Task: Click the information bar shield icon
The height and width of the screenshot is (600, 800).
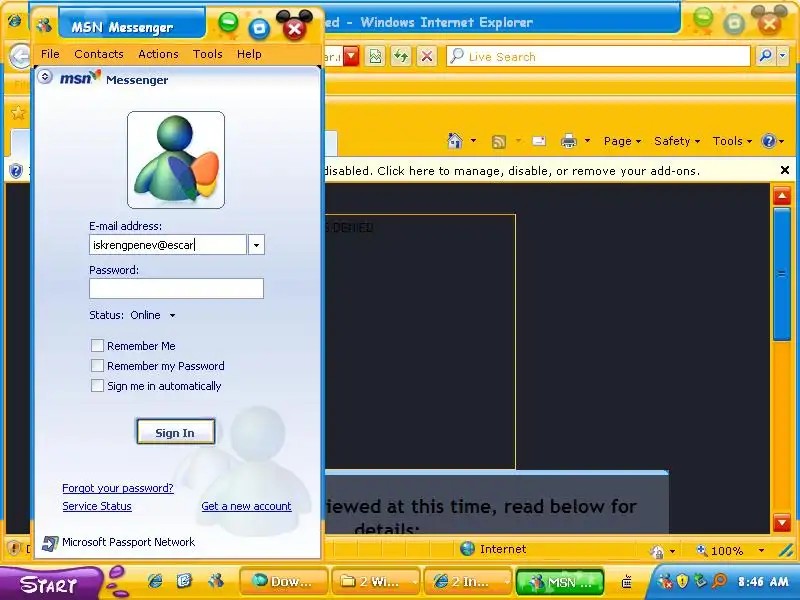Action: point(16,170)
